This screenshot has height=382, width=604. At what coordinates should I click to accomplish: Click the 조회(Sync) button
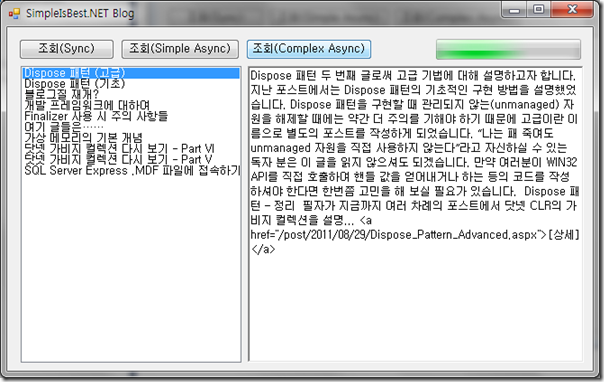67,49
